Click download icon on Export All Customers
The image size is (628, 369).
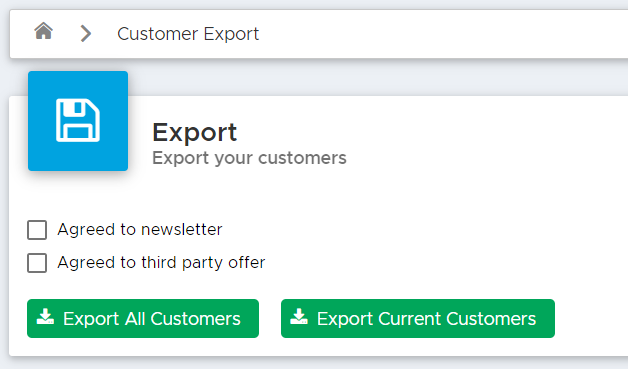[45, 317]
